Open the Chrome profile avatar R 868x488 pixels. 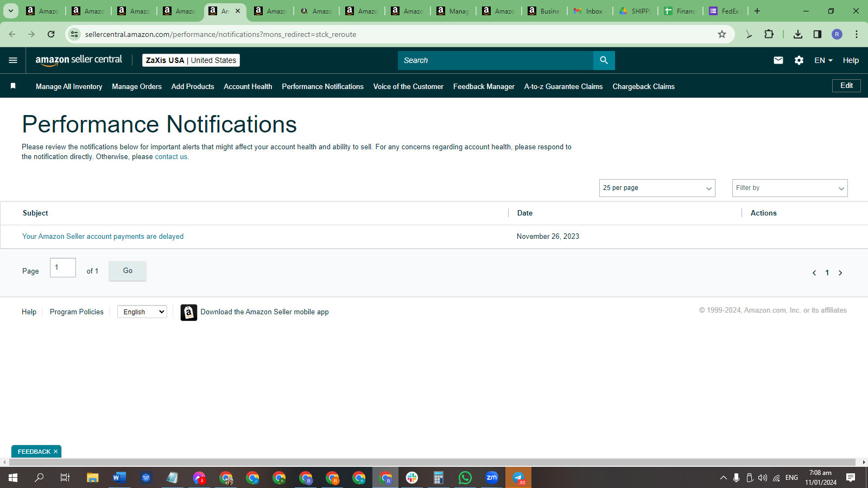click(x=837, y=34)
